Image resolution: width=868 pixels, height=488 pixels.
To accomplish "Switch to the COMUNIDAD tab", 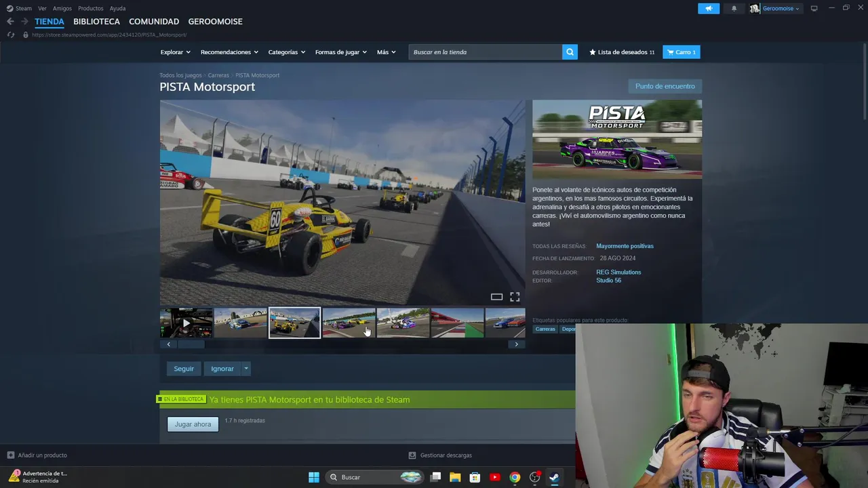I will click(x=154, y=22).
